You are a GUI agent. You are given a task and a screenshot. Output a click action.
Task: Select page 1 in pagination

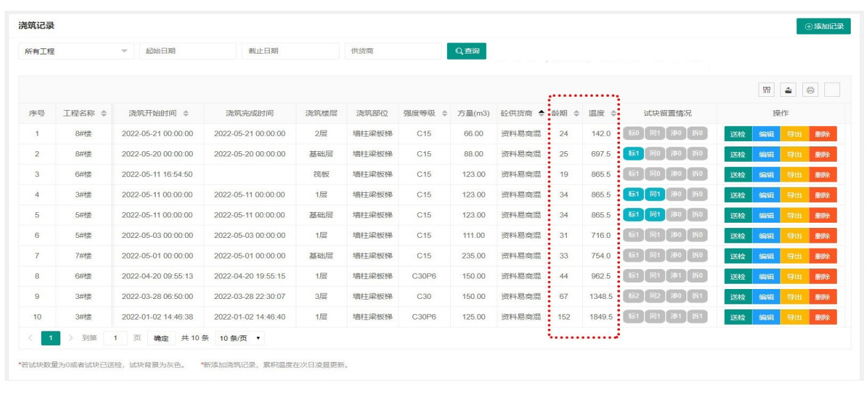(47, 338)
